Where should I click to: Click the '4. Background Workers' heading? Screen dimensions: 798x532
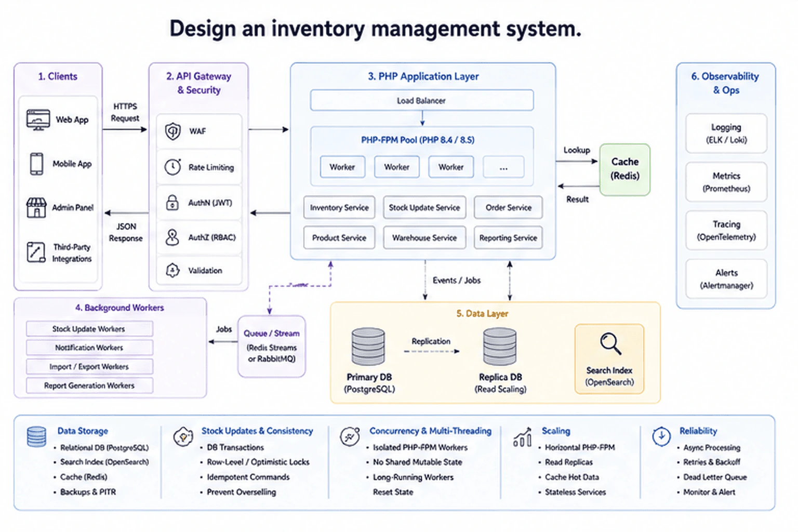(x=119, y=308)
